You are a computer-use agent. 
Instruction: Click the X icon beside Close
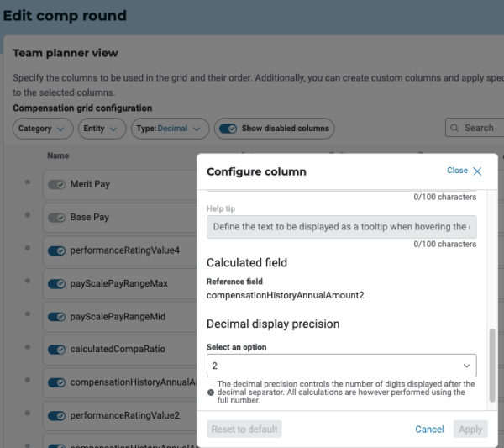(477, 171)
